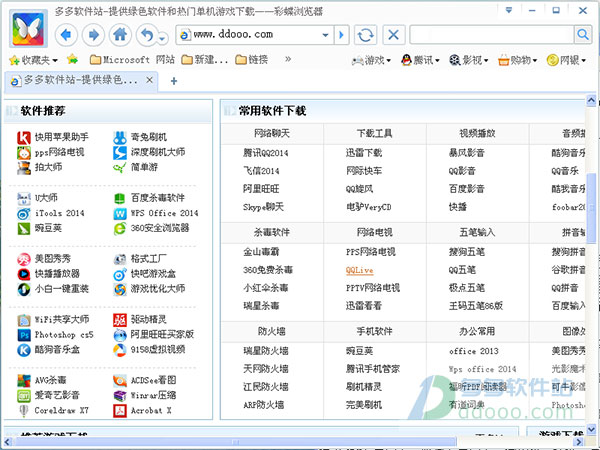Image resolution: width=600 pixels, height=450 pixels.
Task: Open the 腾讯手机管家 link
Action: tap(373, 369)
